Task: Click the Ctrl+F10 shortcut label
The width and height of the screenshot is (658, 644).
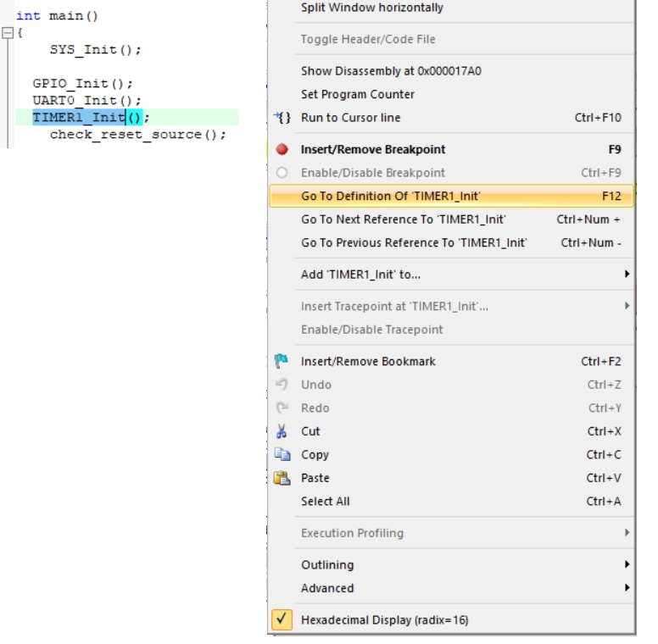Action: (598, 118)
